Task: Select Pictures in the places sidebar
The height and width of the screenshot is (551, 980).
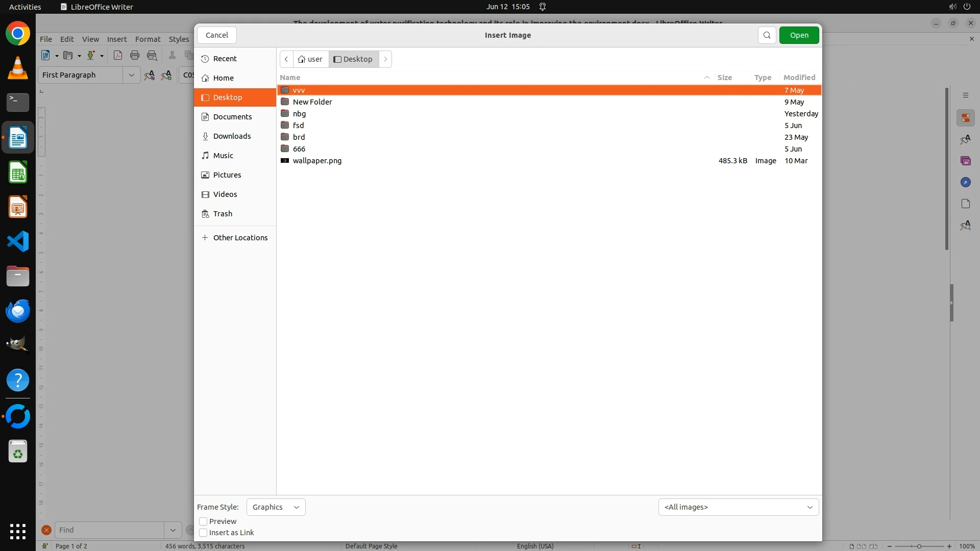Action: tap(227, 175)
